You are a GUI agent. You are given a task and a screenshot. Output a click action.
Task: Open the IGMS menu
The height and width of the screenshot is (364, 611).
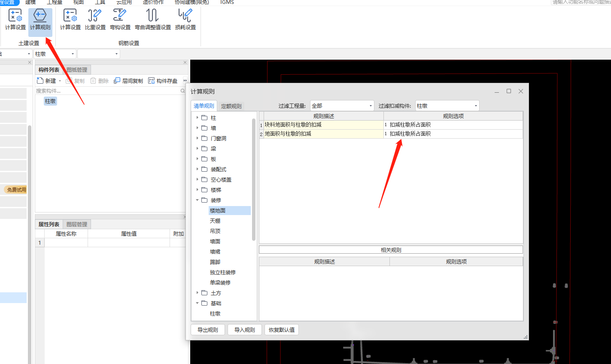tap(227, 2)
